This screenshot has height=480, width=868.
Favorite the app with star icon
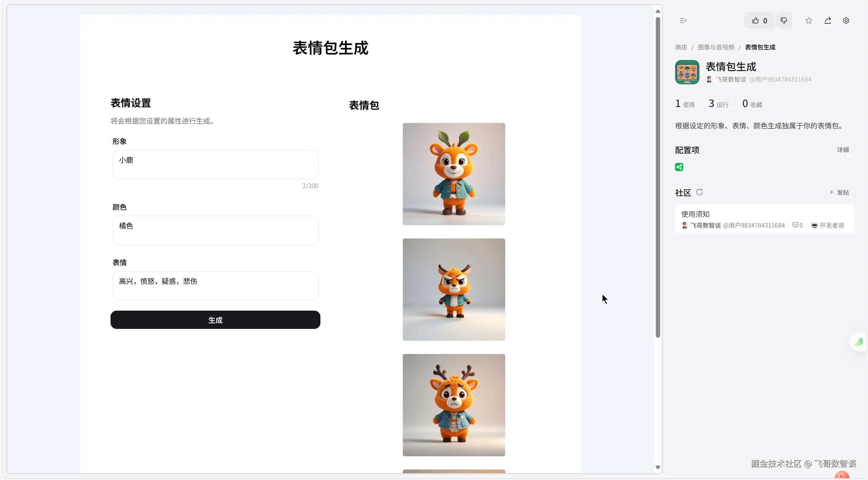809,21
